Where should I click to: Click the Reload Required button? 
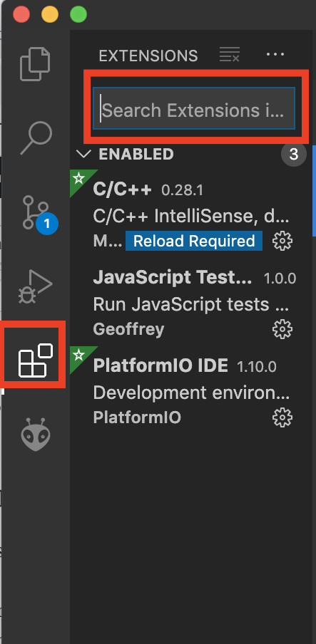coord(194,241)
